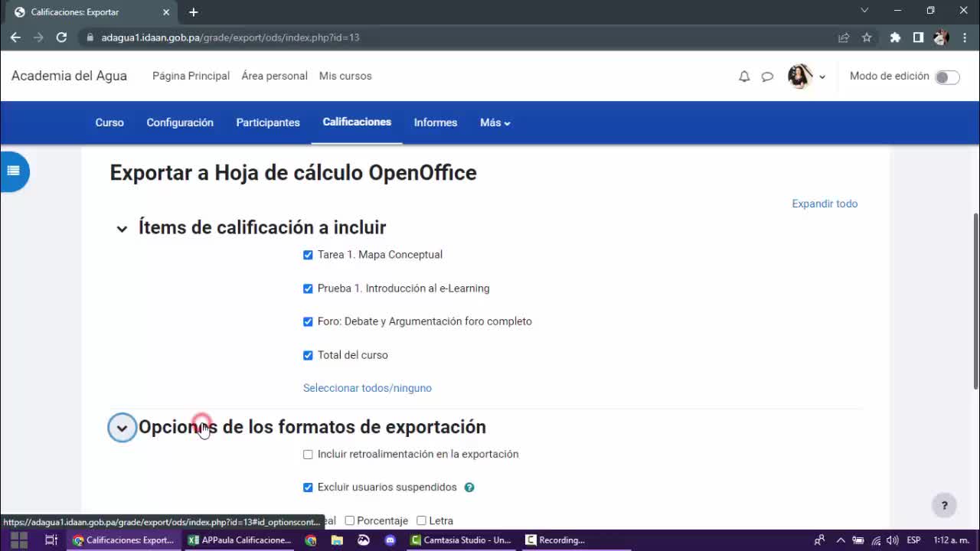Open Discord from the taskbar

390,540
